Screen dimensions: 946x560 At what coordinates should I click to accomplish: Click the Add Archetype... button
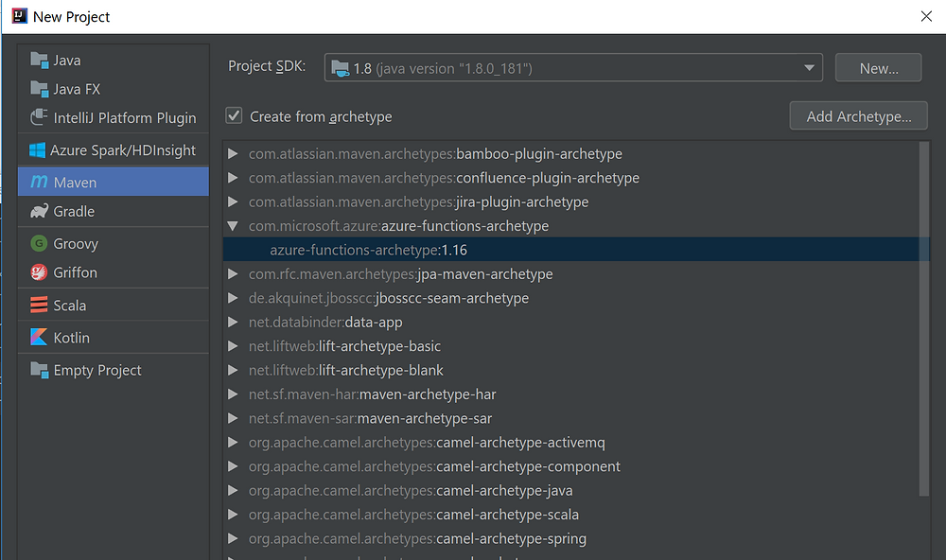click(859, 115)
